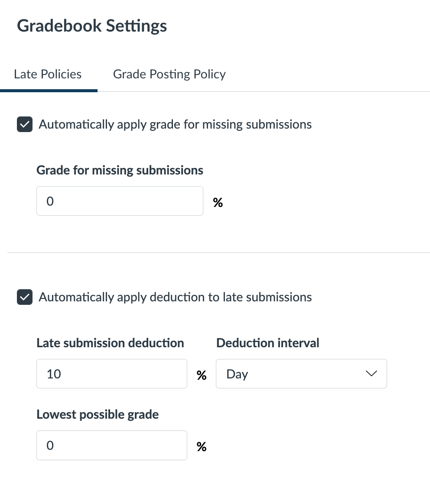Click the Grade for missing submissions label
The width and height of the screenshot is (430, 504).
pyautogui.click(x=120, y=170)
